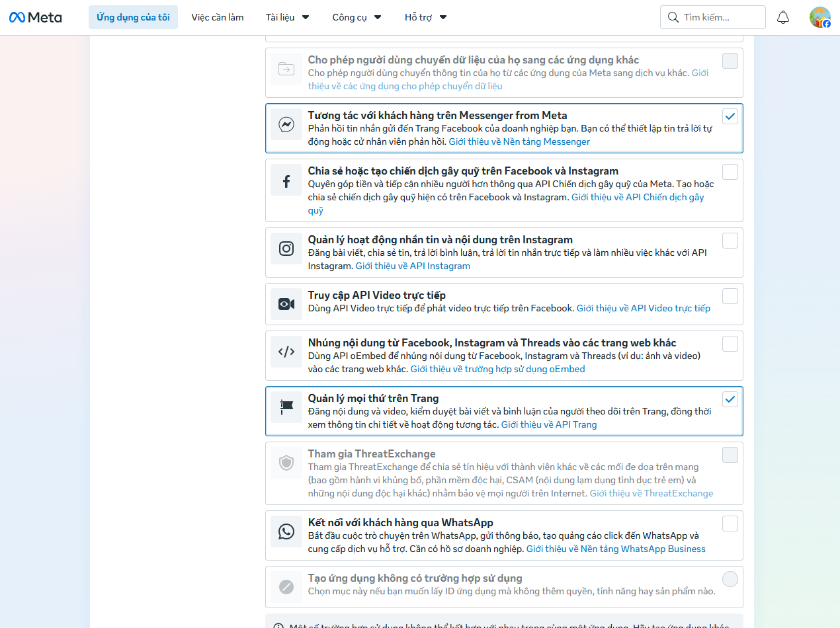Image resolution: width=840 pixels, height=628 pixels.
Task: Expand the Hỗ trợ dropdown menu
Action: tap(426, 17)
